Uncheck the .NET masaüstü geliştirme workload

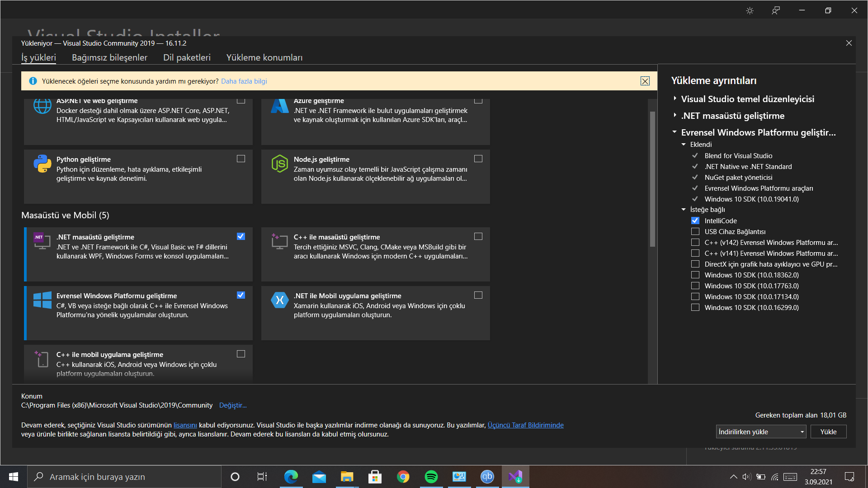coord(241,236)
